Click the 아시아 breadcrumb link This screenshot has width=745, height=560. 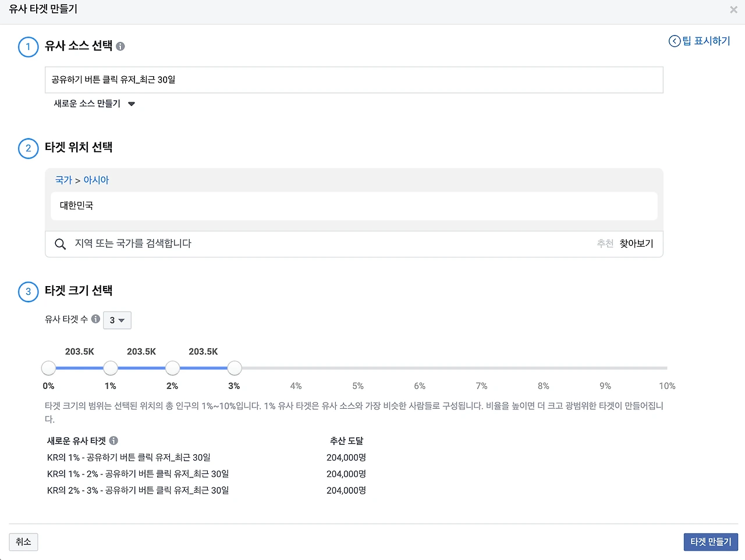[x=96, y=180]
